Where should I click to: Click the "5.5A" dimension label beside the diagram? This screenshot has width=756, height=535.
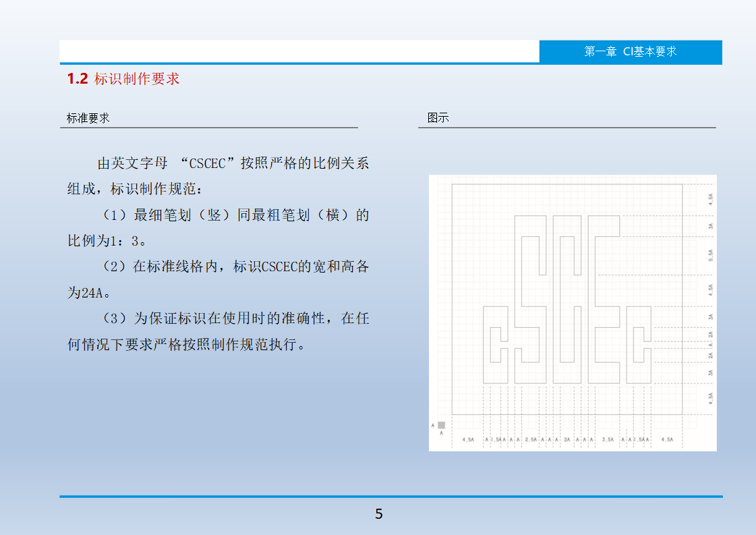click(710, 256)
